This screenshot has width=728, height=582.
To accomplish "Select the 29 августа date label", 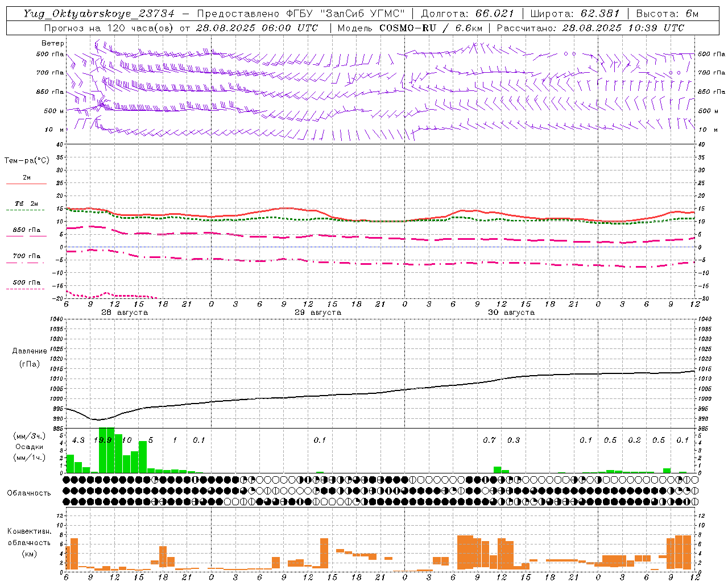I will (318, 313).
